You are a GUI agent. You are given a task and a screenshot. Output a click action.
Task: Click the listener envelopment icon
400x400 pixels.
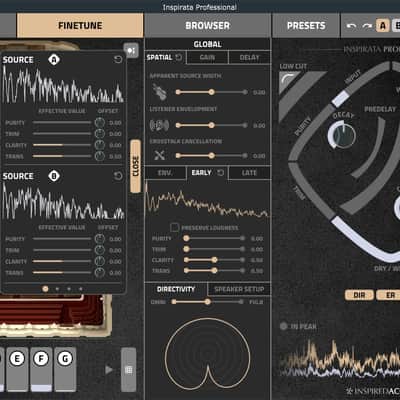coord(159,125)
